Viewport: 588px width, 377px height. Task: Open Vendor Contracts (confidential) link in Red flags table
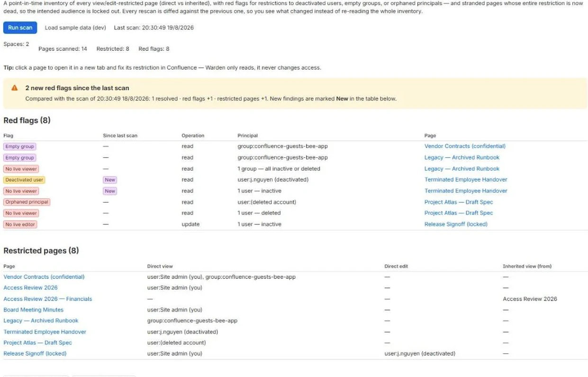(465, 146)
